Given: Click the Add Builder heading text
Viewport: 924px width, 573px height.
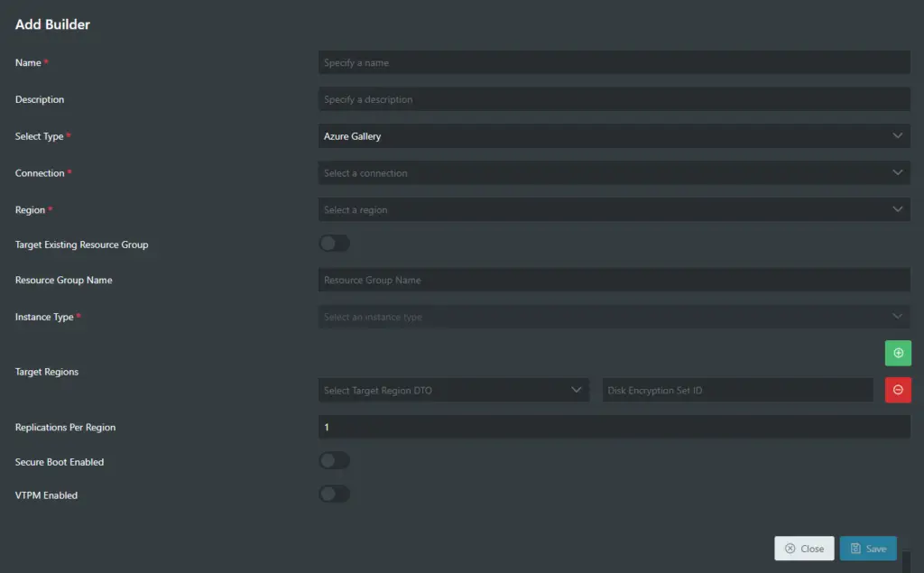Looking at the screenshot, I should 52,24.
